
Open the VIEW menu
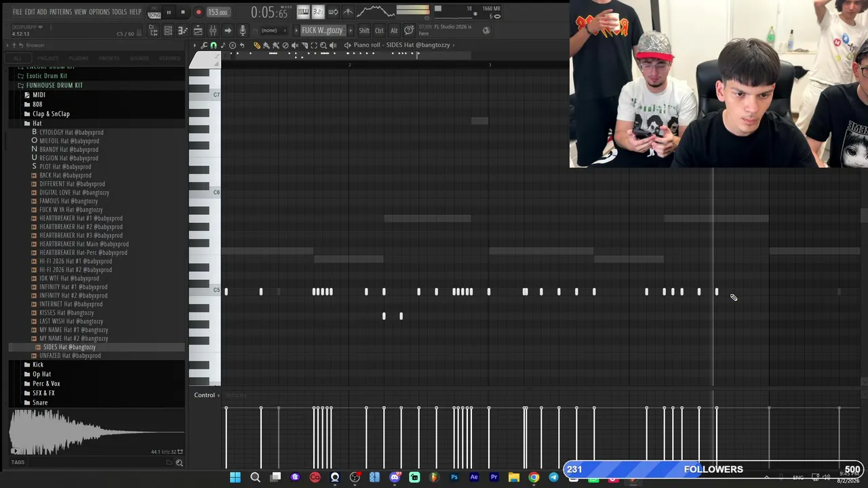pos(80,12)
